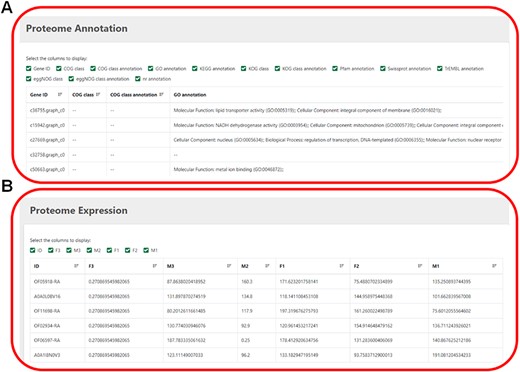Viewport: 520px width, 372px height.
Task: Click the Proteome Annotation heading
Action: pyautogui.click(x=77, y=29)
